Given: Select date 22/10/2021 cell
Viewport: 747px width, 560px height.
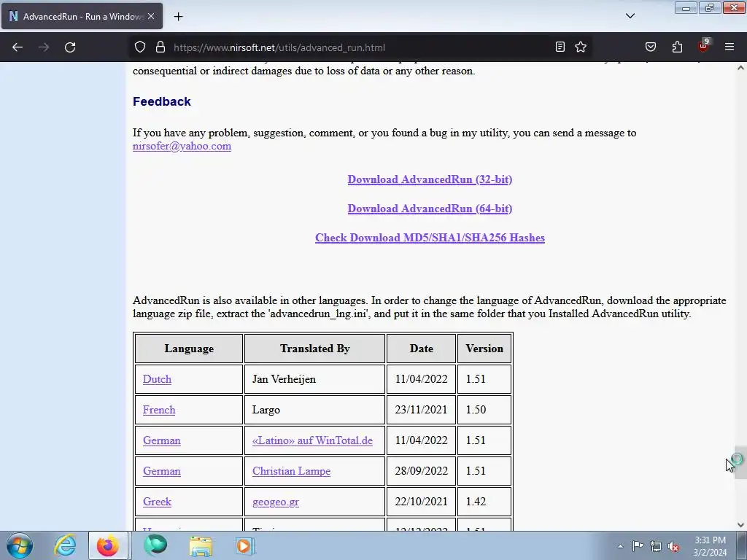Looking at the screenshot, I should pyautogui.click(x=421, y=502).
